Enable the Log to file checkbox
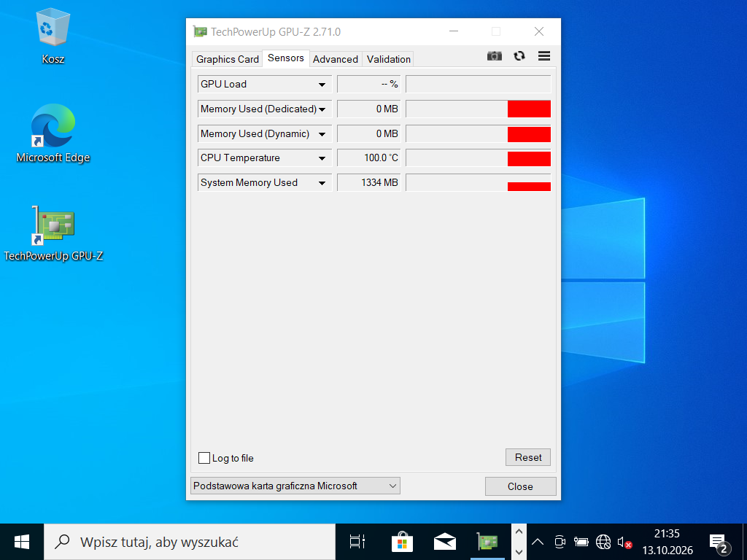Image resolution: width=747 pixels, height=560 pixels. tap(204, 458)
